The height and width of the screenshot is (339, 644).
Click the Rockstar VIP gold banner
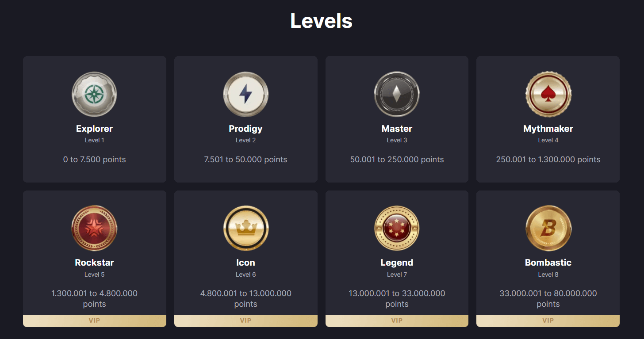[94, 321]
